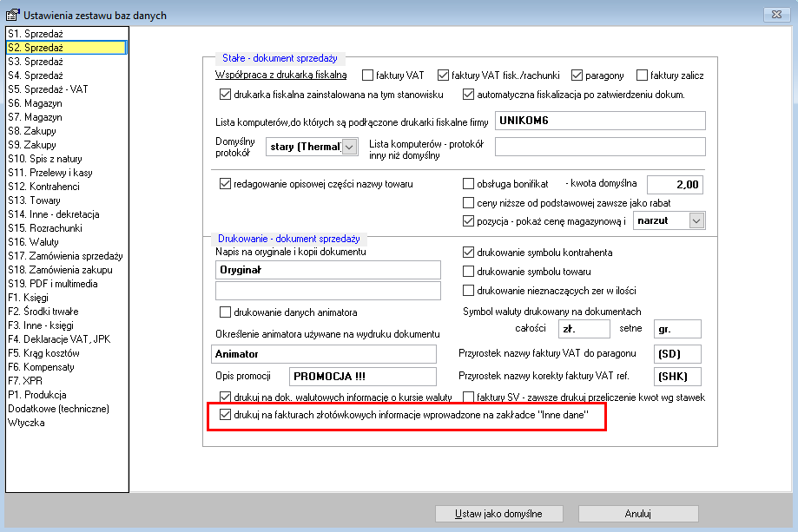
Task: Toggle printing of "Inne dane" on PLN invoices
Action: (x=225, y=415)
